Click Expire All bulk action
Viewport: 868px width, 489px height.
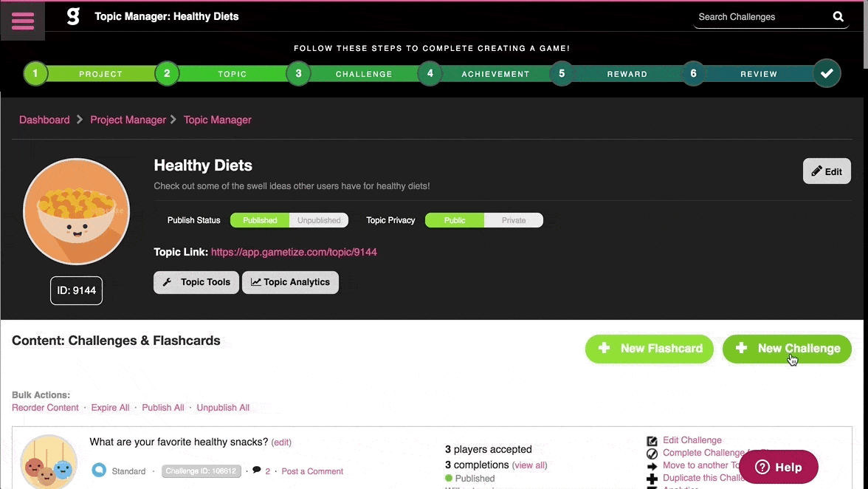pos(110,408)
